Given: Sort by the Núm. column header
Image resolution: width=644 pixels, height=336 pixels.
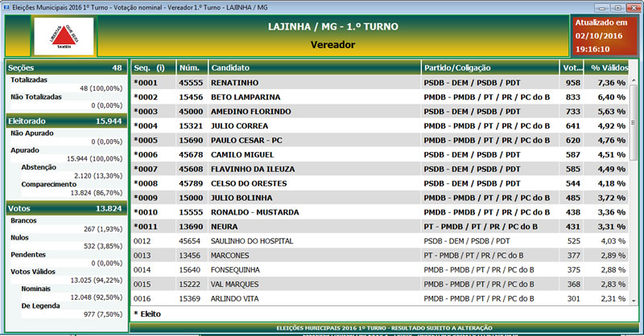Looking at the screenshot, I should coord(192,68).
